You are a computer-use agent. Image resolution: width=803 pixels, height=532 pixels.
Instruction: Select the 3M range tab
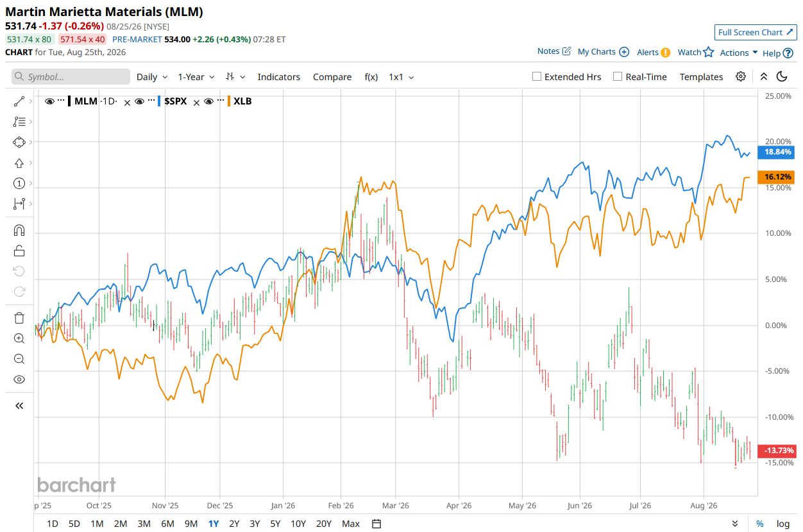[x=144, y=524]
